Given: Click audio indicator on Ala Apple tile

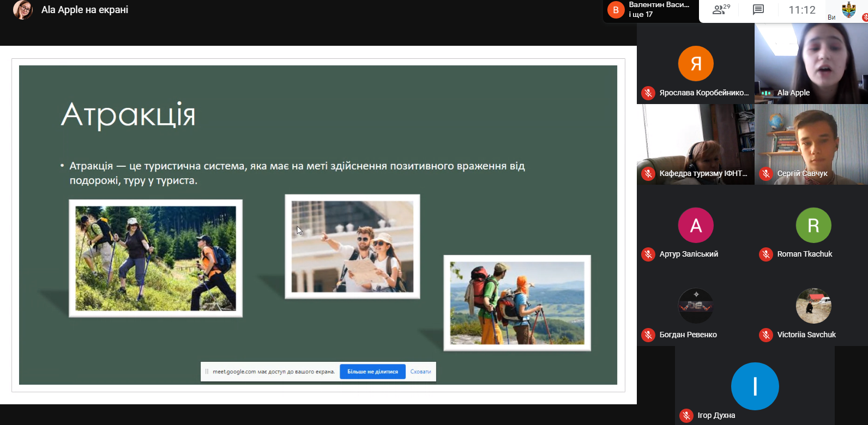Looking at the screenshot, I should tap(766, 93).
